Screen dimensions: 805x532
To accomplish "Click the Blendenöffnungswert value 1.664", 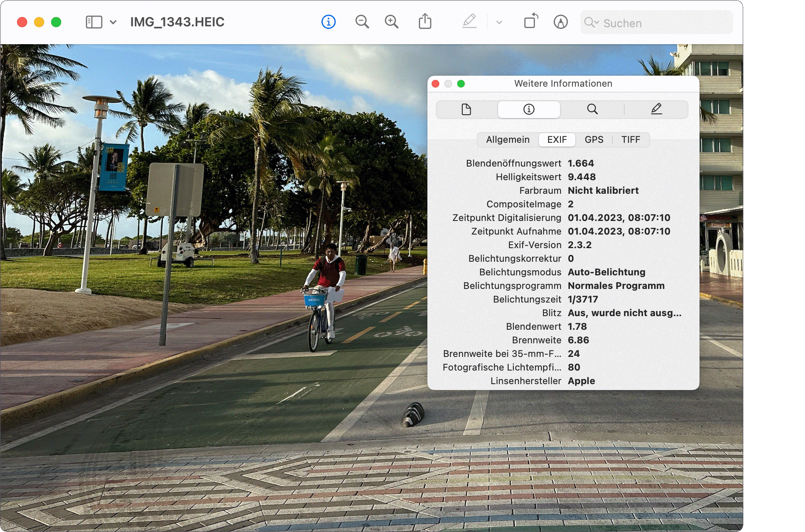I will (581, 164).
